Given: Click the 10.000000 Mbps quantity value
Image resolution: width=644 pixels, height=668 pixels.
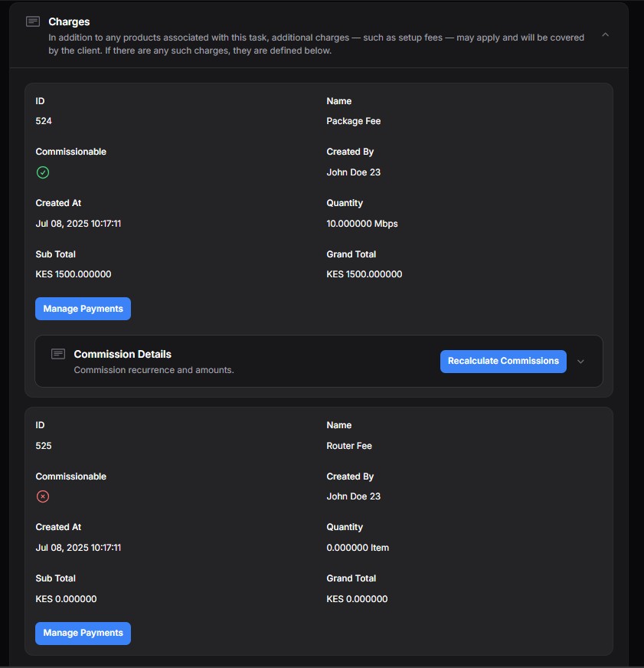Looking at the screenshot, I should [x=362, y=224].
